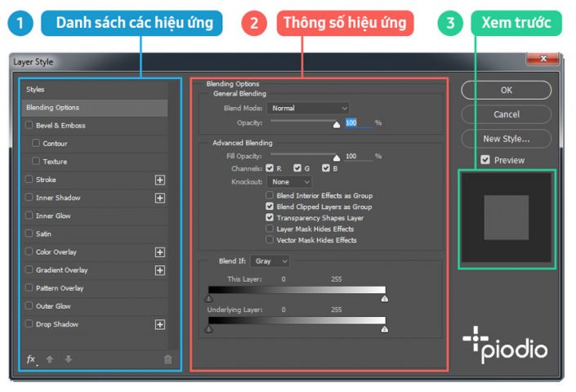Enable the Inner Shadow checkbox
576x392 pixels.
(29, 197)
